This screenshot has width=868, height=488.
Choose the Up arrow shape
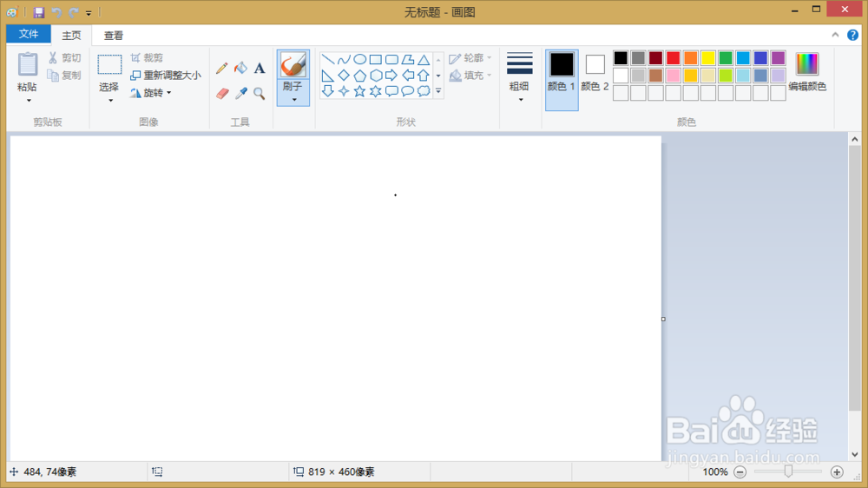click(x=424, y=76)
